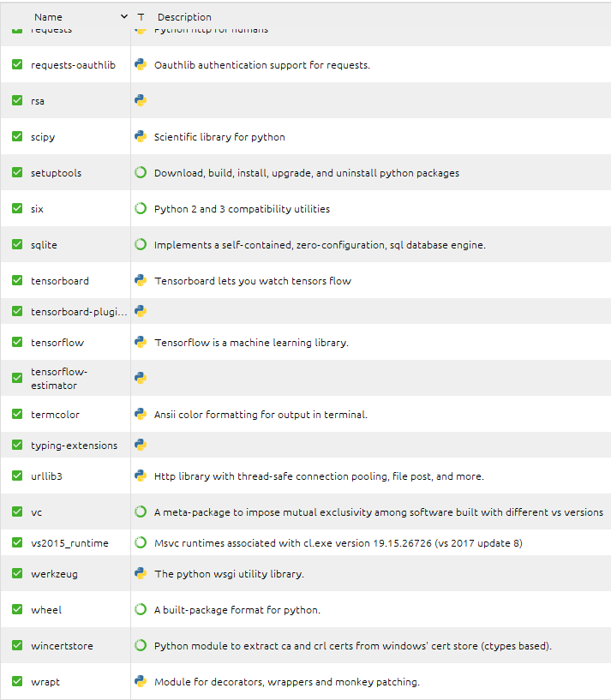The width and height of the screenshot is (611, 700).
Task: Toggle the rsa package checkbox
Action: click(x=17, y=100)
